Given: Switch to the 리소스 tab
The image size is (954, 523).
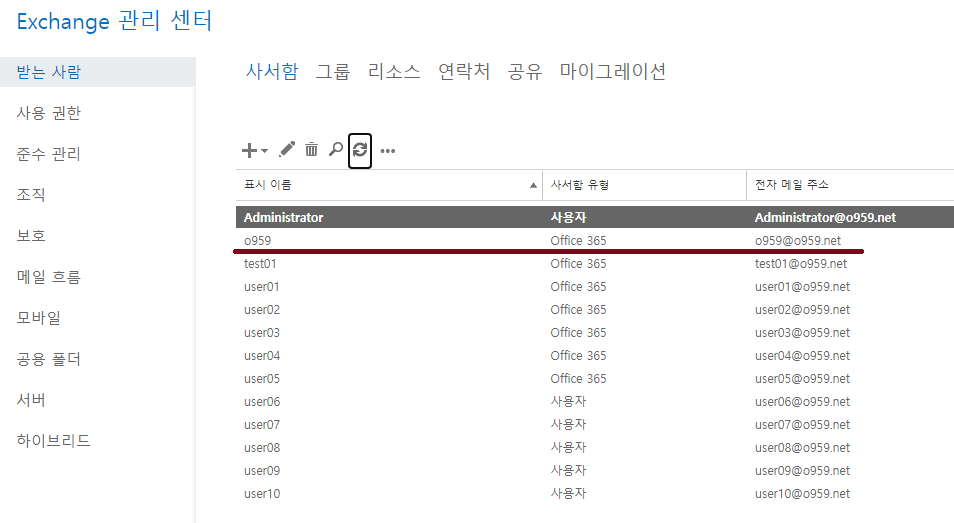Looking at the screenshot, I should (394, 71).
